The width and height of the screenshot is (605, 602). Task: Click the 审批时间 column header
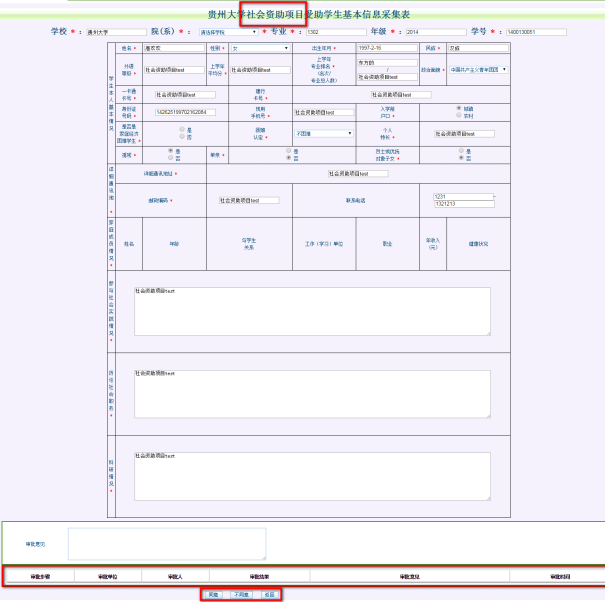(560, 577)
